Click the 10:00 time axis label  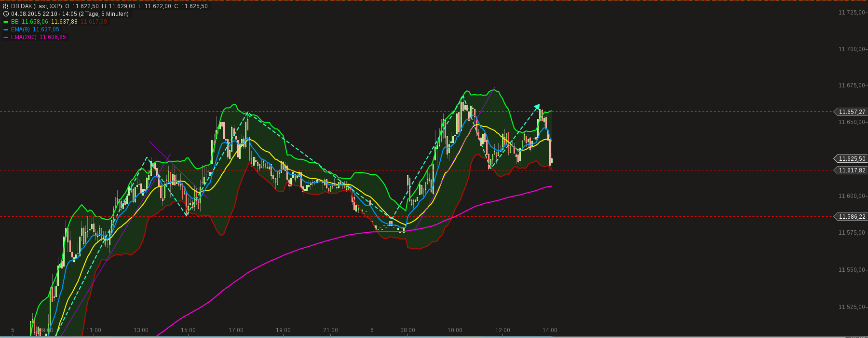click(455, 330)
